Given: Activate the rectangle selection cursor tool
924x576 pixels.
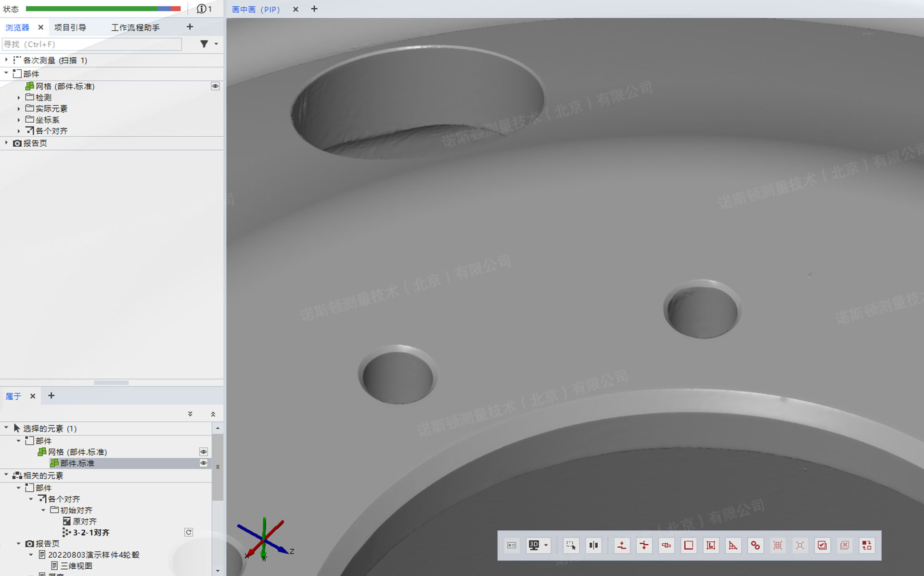Looking at the screenshot, I should 571,545.
